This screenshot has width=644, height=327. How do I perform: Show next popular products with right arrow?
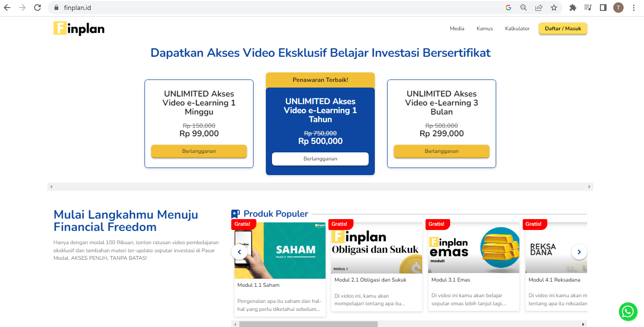click(x=579, y=252)
